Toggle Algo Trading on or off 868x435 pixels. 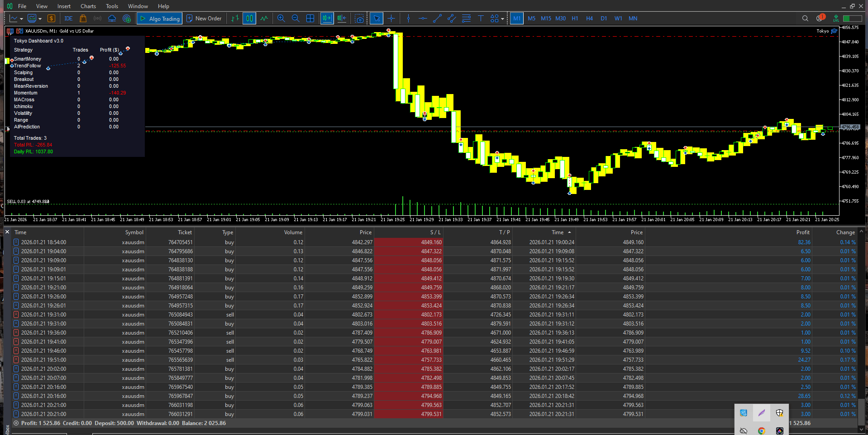(159, 18)
